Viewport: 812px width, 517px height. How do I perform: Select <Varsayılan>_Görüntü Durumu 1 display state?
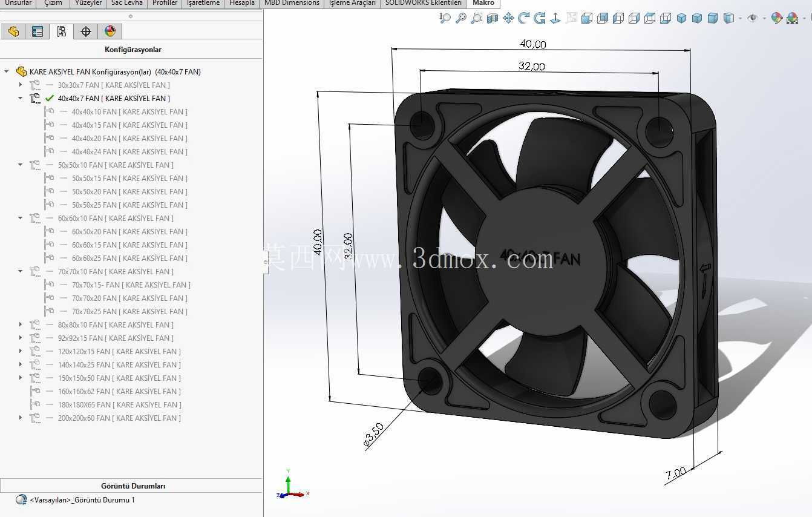[82, 500]
